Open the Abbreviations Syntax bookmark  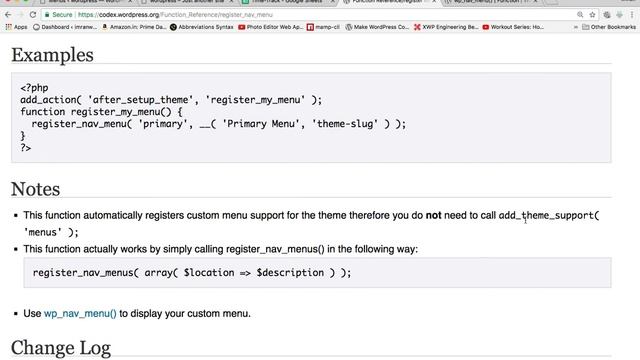coord(202,27)
